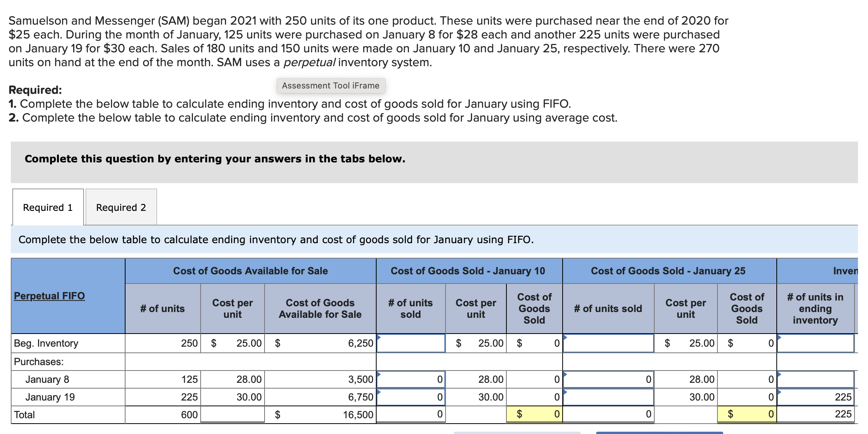Click January 8 units sold January 25 field
Image resolution: width=868 pixels, height=434 pixels.
pos(608,379)
